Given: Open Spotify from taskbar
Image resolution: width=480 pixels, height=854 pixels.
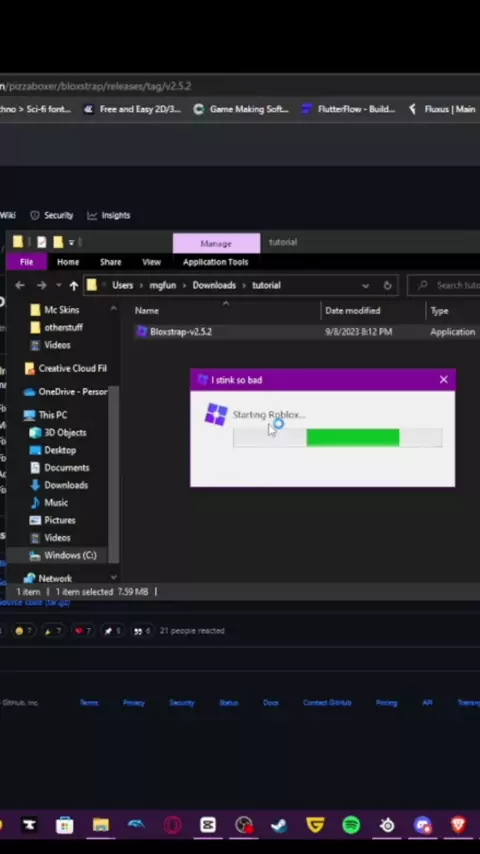Looking at the screenshot, I should coord(351,825).
